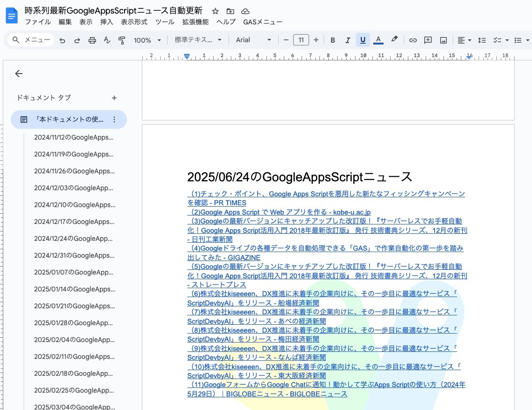Screen dimensions: 532x410
Task: Open the 編集 menu
Action: (65, 22)
